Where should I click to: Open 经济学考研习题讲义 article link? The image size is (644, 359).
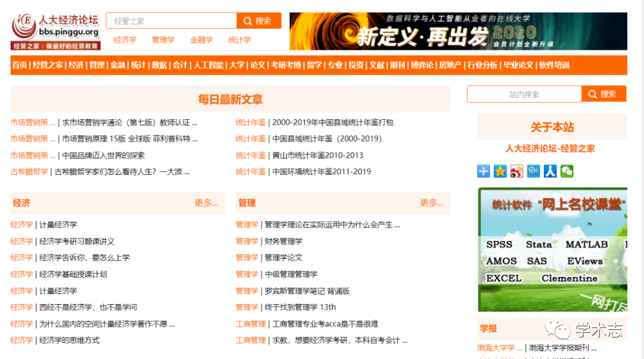tap(76, 242)
